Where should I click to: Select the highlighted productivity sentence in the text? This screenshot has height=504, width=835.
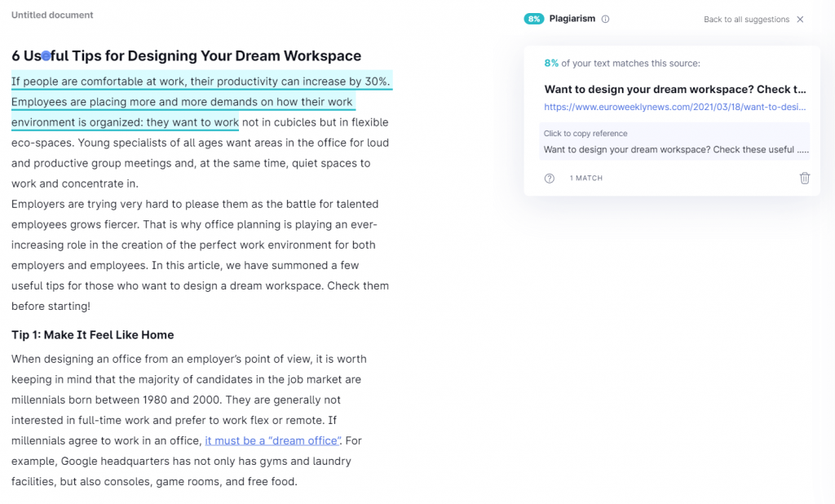coord(201,81)
